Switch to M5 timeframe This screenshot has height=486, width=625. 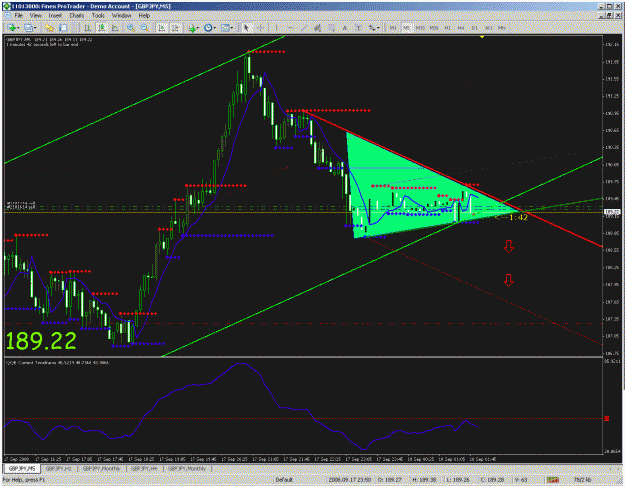[x=407, y=28]
